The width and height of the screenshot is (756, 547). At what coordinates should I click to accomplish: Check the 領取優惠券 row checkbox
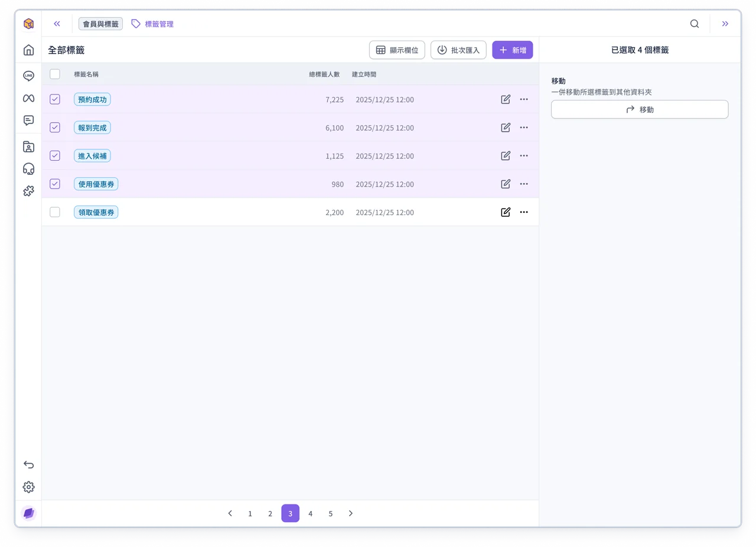click(55, 212)
